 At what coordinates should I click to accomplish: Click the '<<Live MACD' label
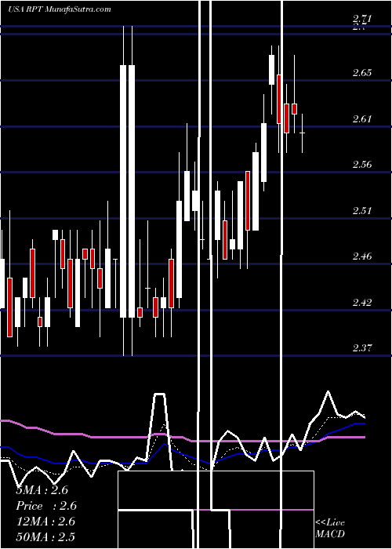pos(330,528)
